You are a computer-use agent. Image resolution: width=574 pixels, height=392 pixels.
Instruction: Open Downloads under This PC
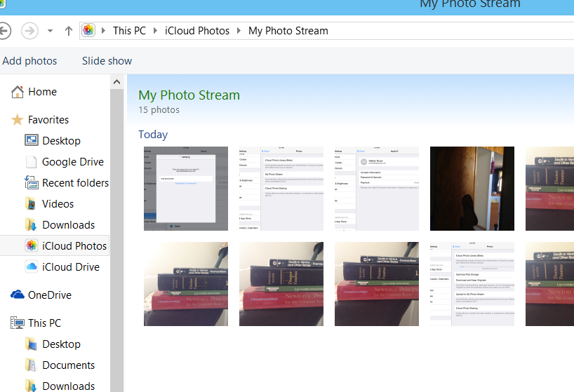tap(69, 386)
